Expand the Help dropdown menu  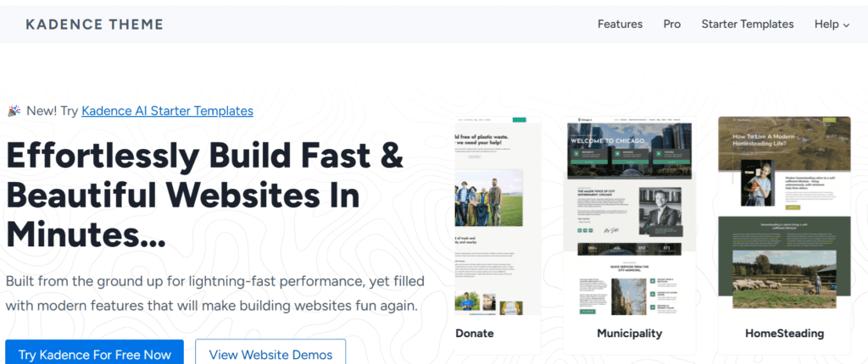pos(832,25)
